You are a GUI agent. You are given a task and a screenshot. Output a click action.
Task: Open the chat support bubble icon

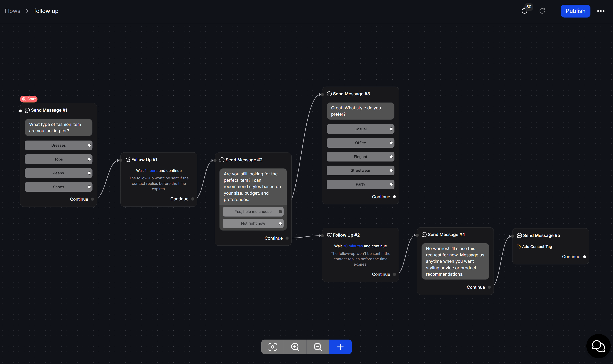coord(598,346)
